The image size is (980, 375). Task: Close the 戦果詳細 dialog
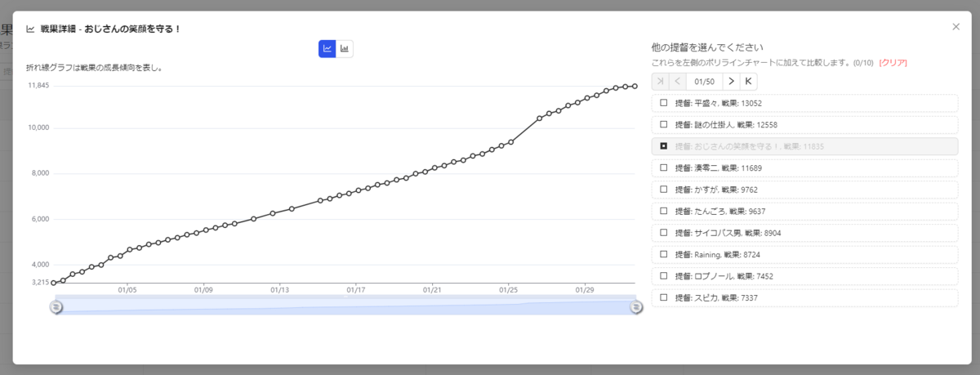click(x=955, y=27)
